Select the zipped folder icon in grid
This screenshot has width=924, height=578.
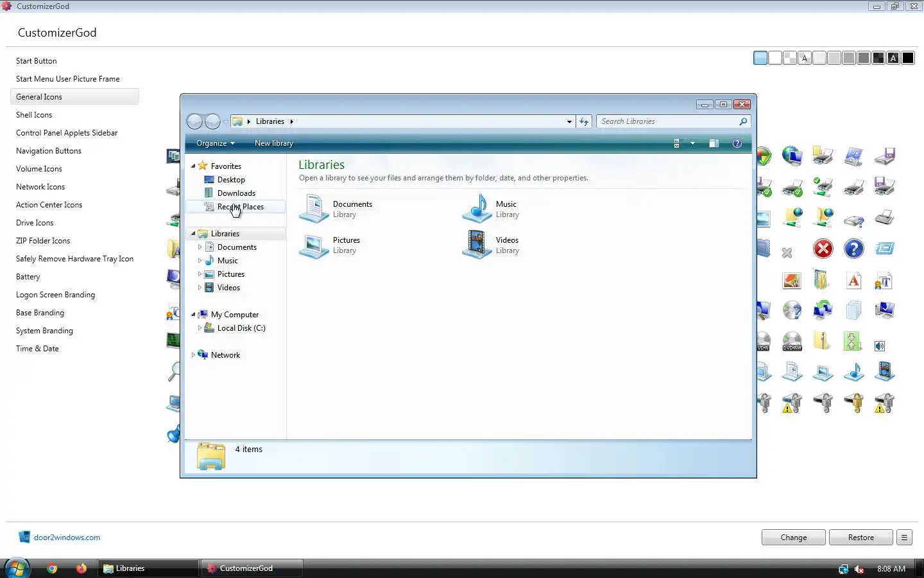823,341
